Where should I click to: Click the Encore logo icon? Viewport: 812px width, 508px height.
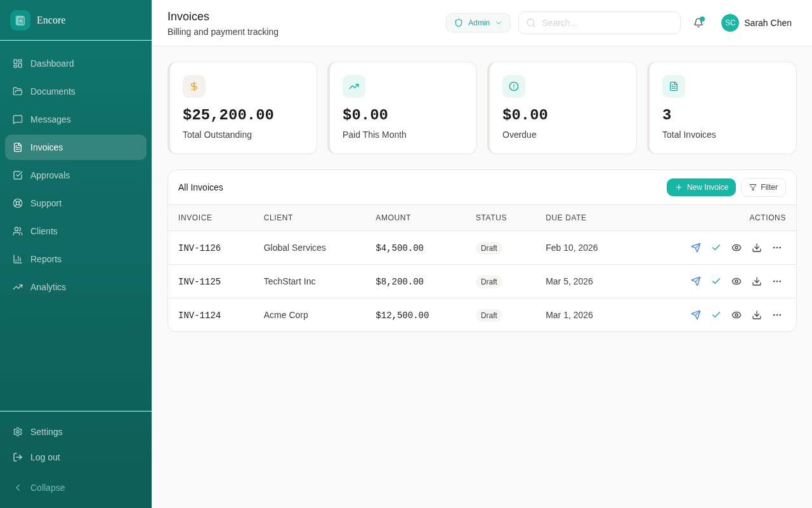tap(20, 20)
